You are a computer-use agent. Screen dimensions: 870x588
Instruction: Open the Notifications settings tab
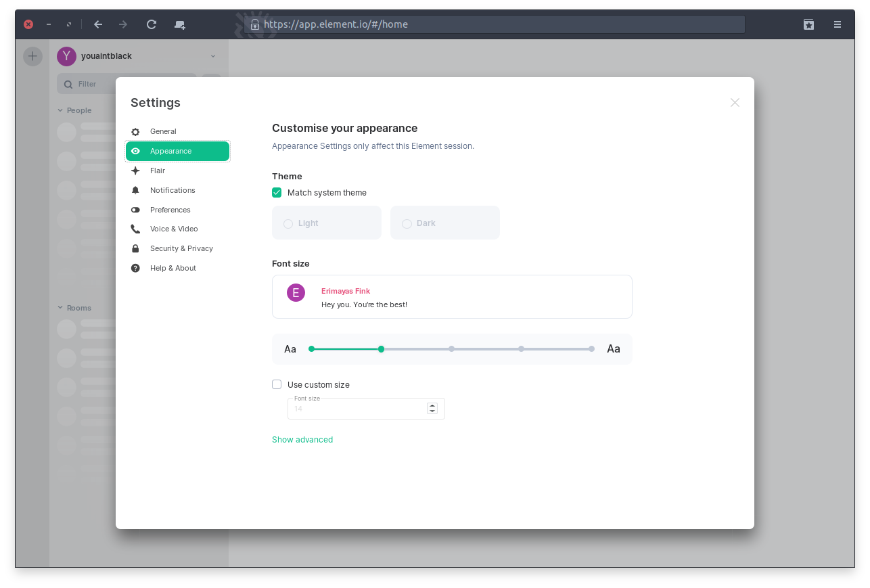click(x=177, y=190)
